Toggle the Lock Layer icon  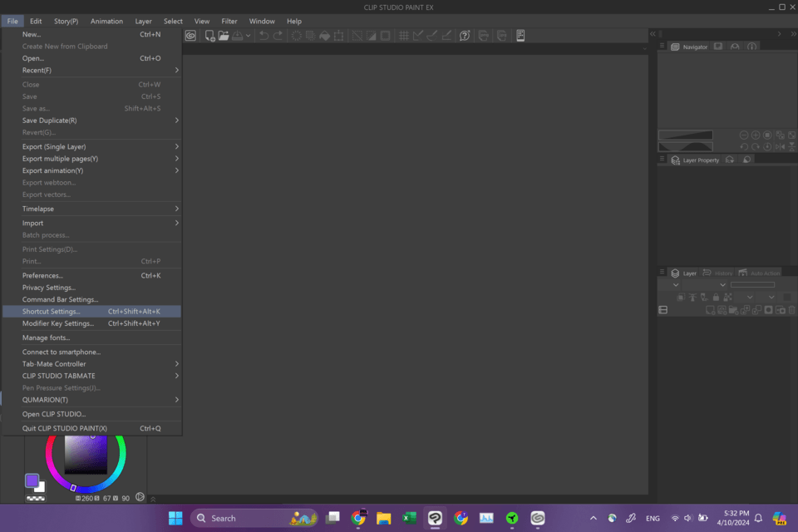(716, 298)
